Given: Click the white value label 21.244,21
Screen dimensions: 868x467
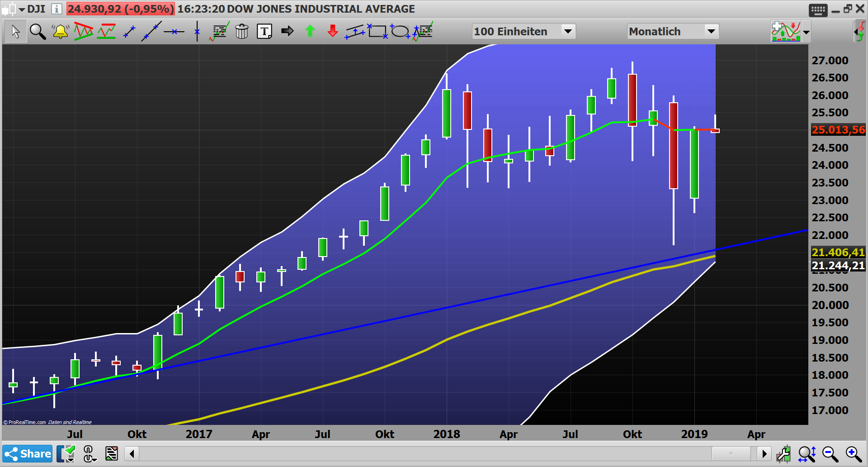Looking at the screenshot, I should [x=838, y=266].
